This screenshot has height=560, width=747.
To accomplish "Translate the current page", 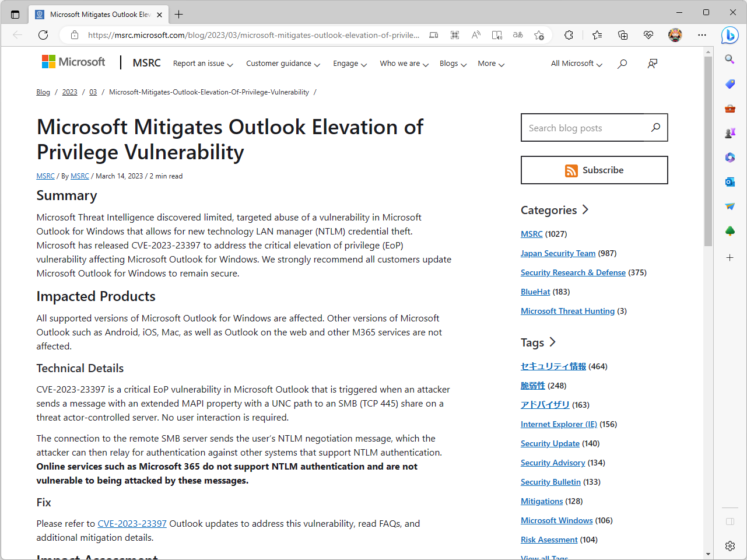I will pos(517,35).
